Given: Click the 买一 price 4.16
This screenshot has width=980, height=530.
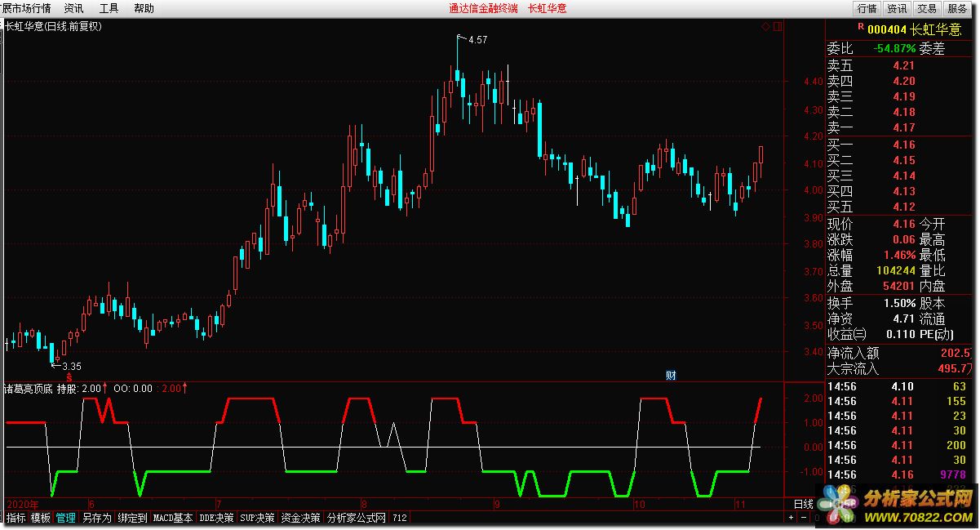Looking at the screenshot, I should point(903,145).
